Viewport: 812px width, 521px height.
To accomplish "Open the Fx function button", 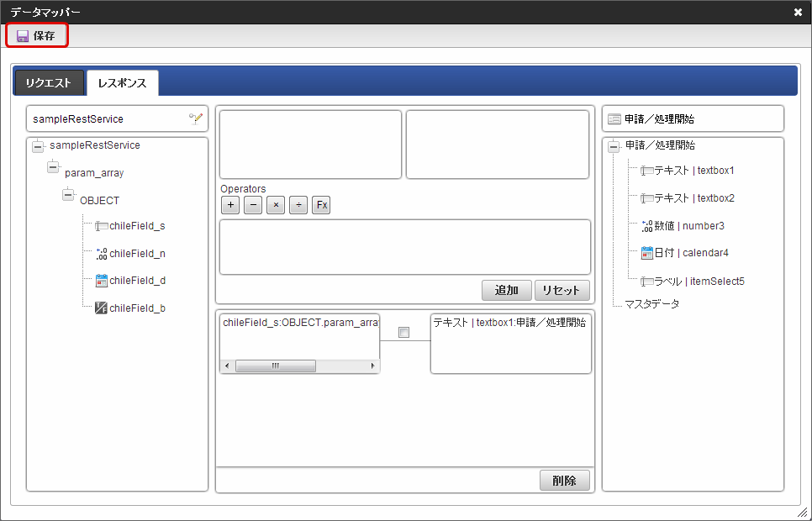I will point(322,205).
